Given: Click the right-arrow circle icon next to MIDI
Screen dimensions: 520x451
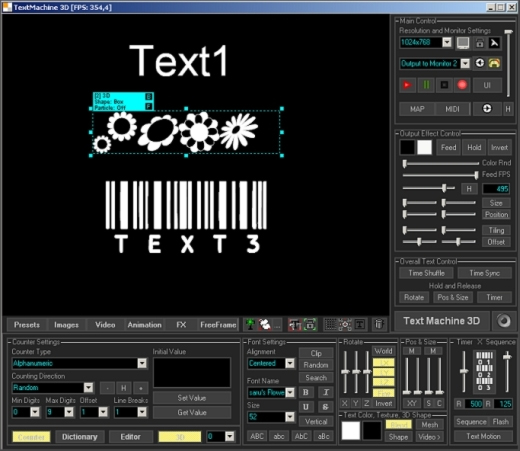Looking at the screenshot, I should click(x=487, y=109).
